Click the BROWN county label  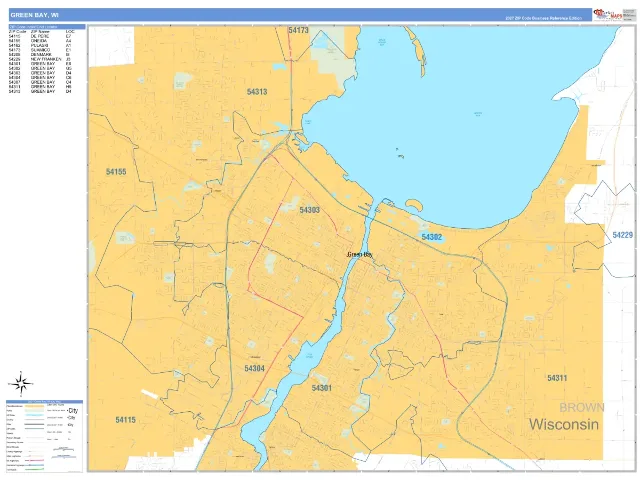[x=582, y=407]
